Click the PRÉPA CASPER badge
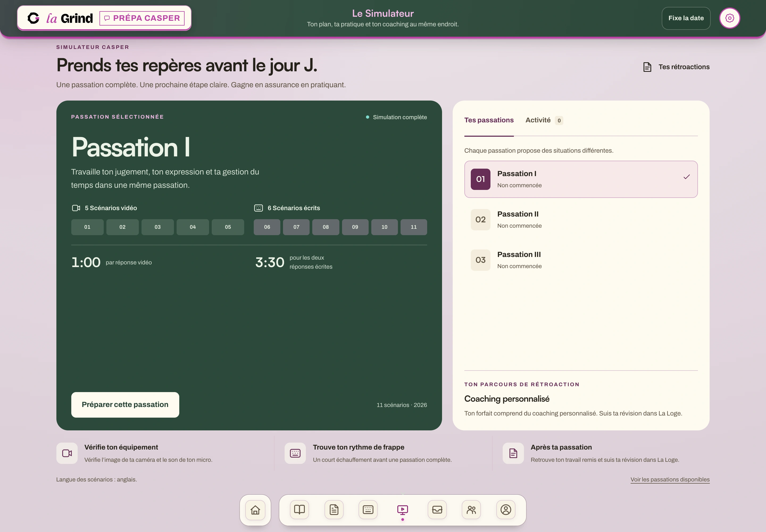Screen dimensions: 766x532 pyautogui.click(x=142, y=18)
